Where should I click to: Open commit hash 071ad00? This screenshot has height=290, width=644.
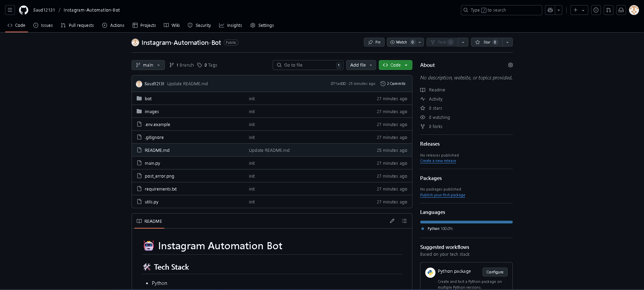tap(338, 84)
